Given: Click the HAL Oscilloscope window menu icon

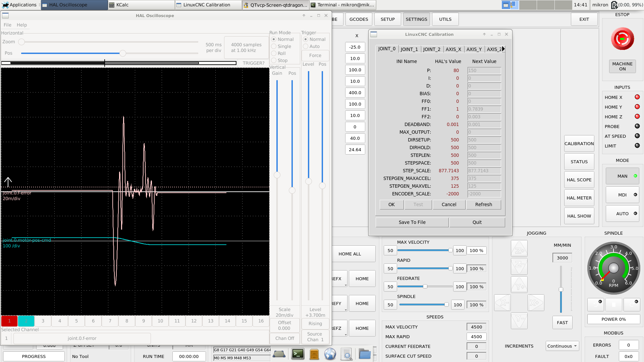Looking at the screenshot, I should (6, 15).
